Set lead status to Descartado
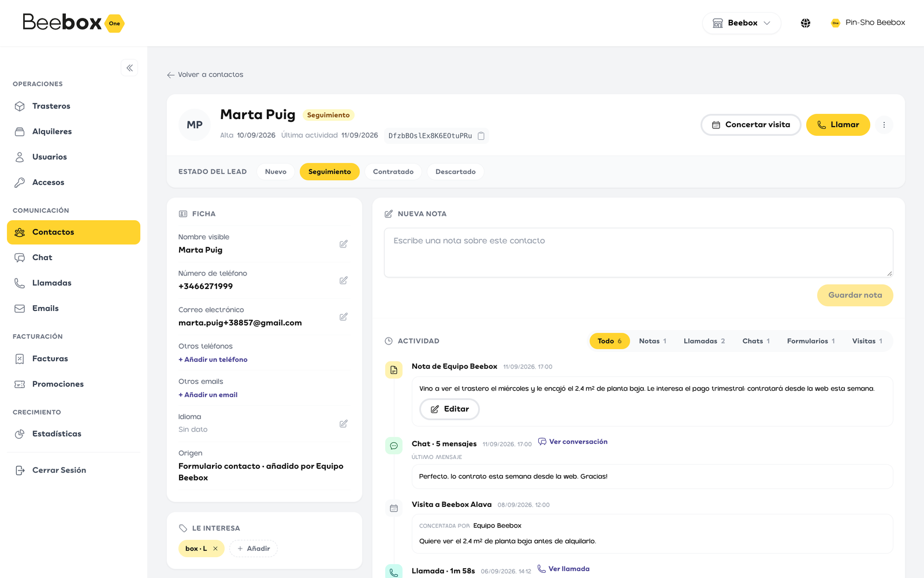The image size is (924, 578). point(456,172)
